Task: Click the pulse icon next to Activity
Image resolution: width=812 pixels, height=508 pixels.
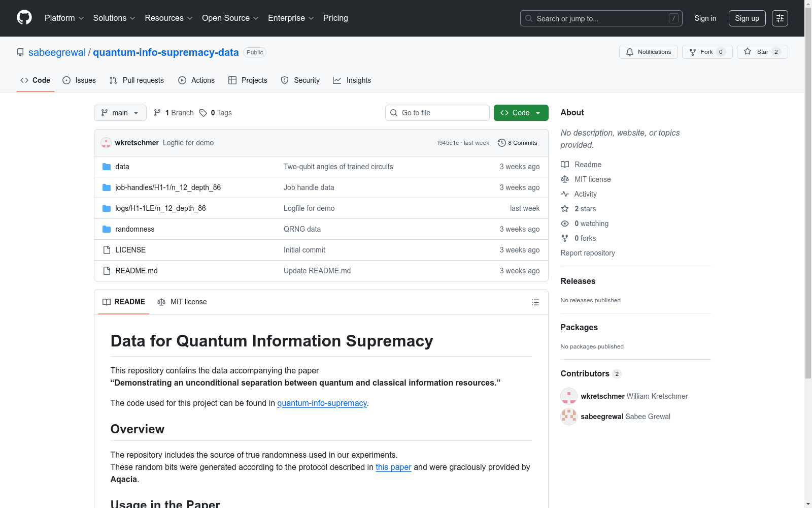Action: [x=565, y=194]
